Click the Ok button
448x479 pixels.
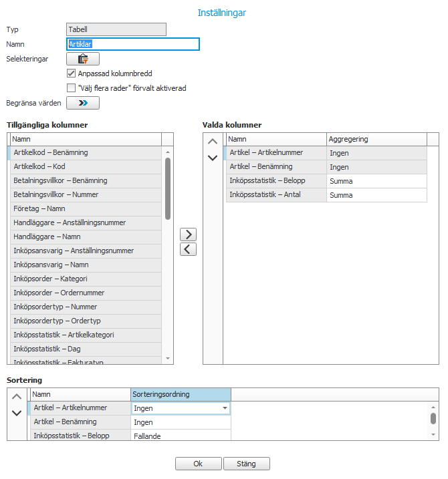pos(198,464)
